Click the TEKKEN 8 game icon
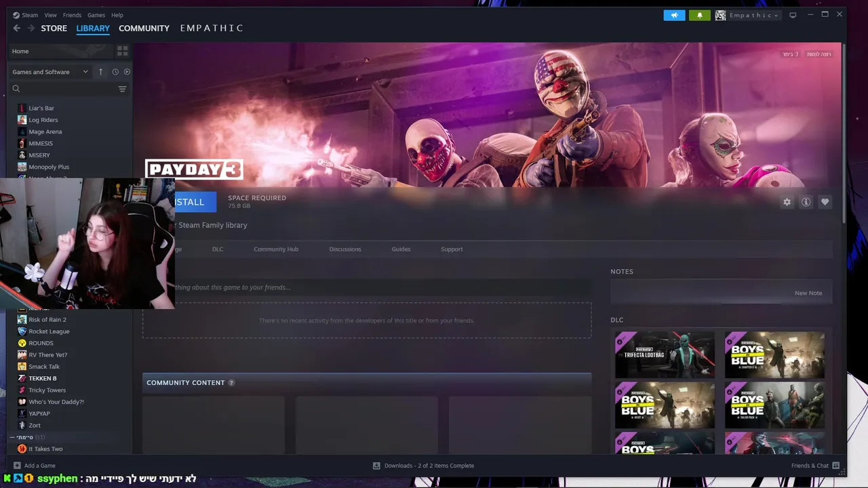868x488 pixels. [x=22, y=378]
